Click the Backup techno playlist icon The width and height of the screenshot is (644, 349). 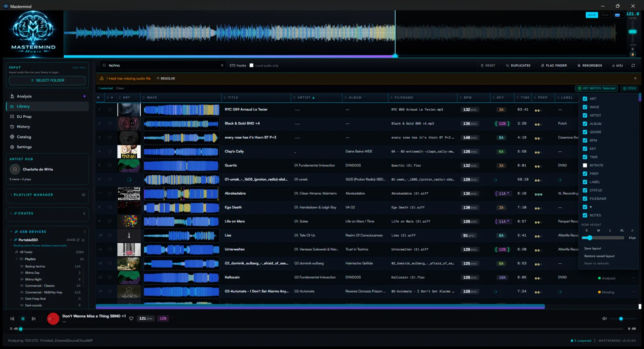[22, 266]
